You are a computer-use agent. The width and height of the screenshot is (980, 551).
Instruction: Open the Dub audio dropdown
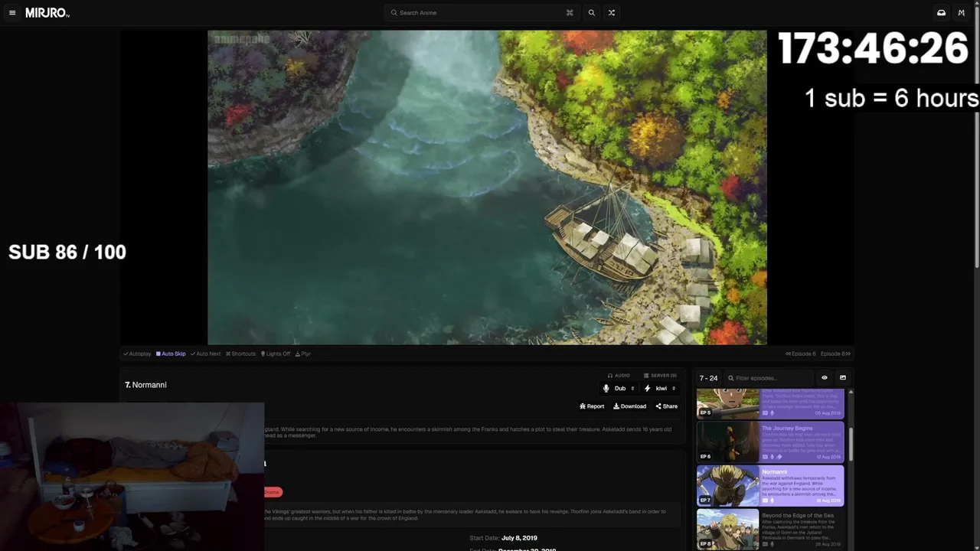619,388
